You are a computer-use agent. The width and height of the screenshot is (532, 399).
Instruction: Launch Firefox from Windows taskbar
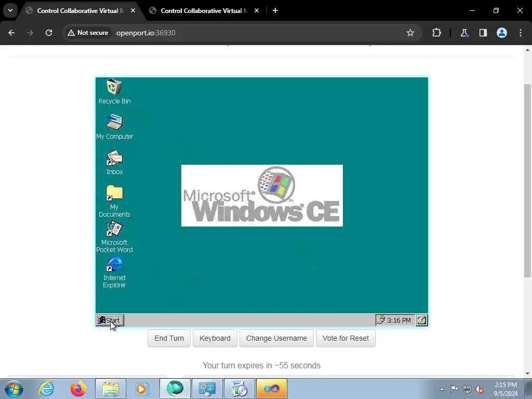click(x=78, y=389)
